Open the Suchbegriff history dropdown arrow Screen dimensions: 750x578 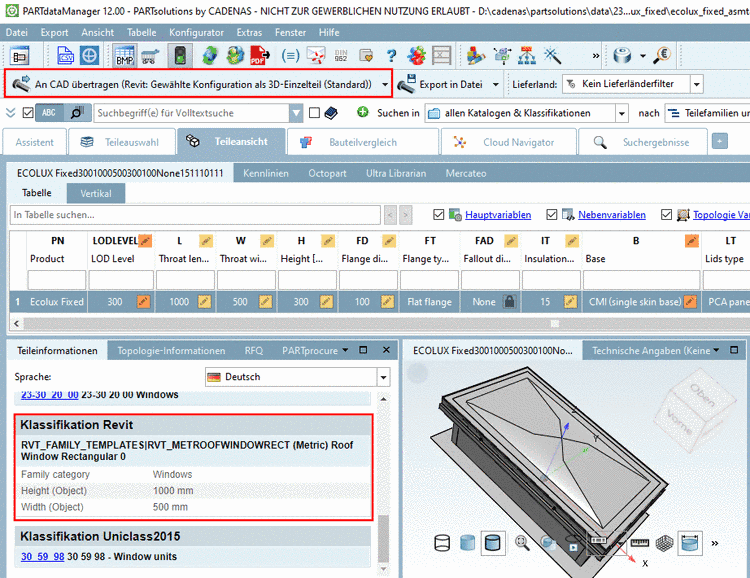click(x=297, y=113)
